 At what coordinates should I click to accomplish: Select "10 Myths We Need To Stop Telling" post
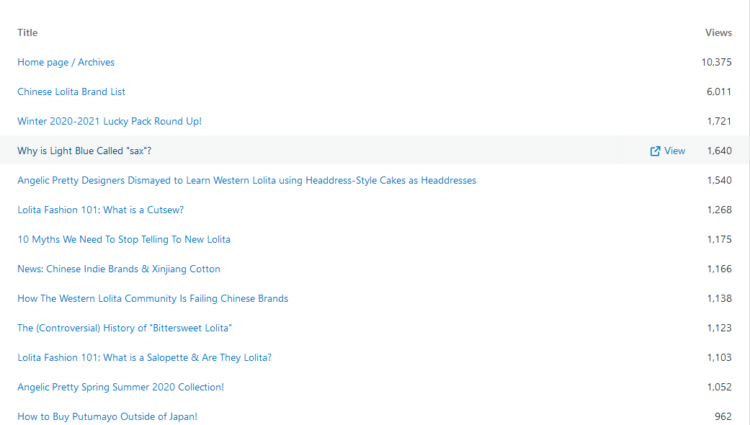click(x=124, y=240)
